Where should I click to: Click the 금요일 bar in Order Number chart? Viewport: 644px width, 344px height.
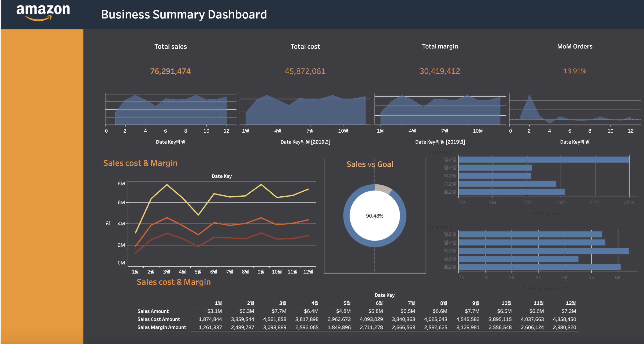(x=518, y=259)
